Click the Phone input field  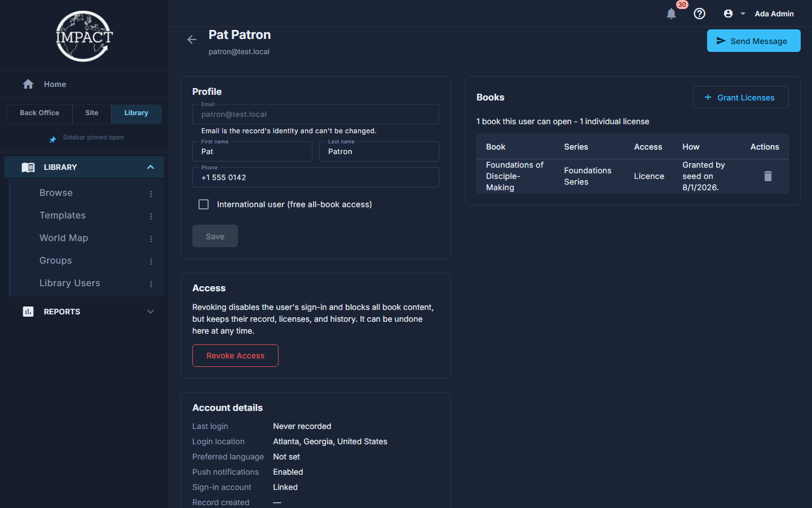(x=316, y=177)
